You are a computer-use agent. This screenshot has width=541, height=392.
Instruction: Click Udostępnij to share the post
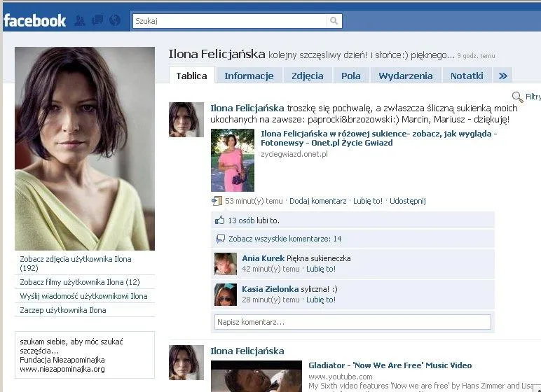pyautogui.click(x=407, y=201)
